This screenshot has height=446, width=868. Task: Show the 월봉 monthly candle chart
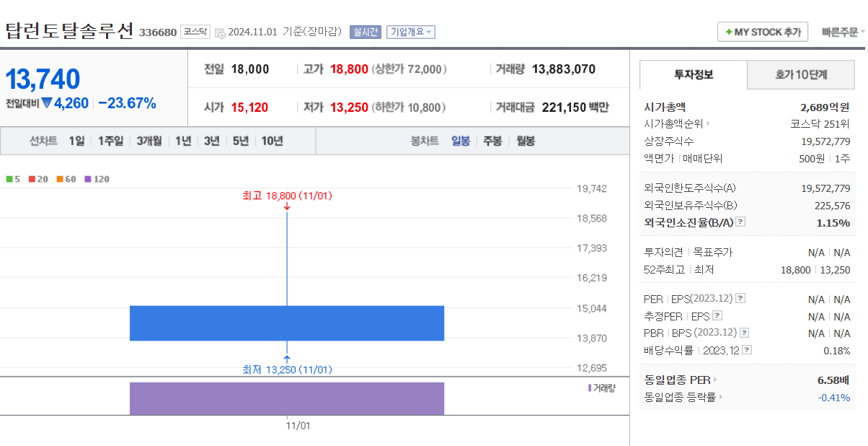click(x=526, y=141)
